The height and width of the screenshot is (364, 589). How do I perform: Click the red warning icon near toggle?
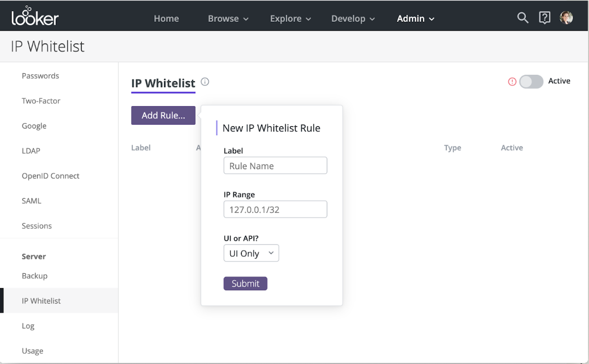click(512, 82)
